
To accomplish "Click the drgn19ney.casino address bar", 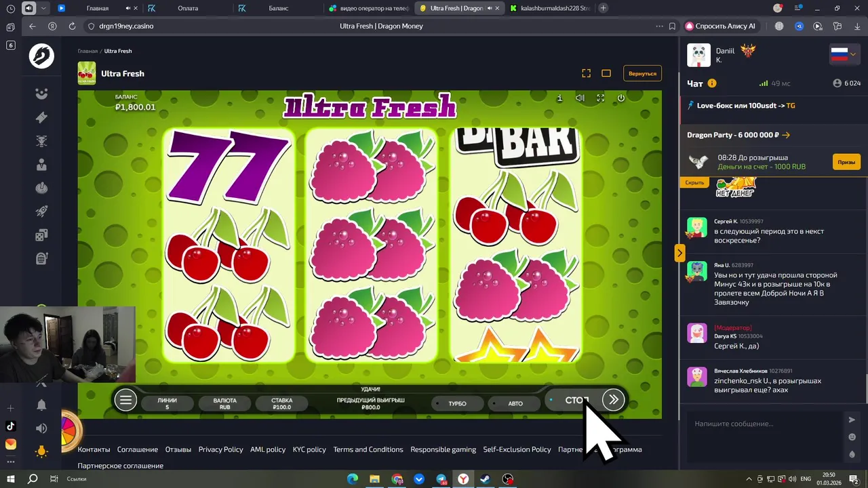I will pos(126,26).
